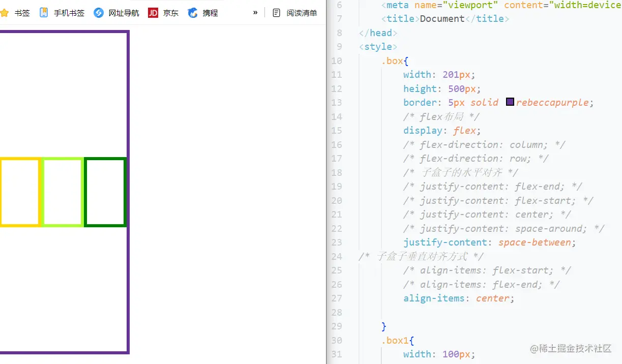
Task: Open the 书签 star bookmark
Action: coord(15,13)
